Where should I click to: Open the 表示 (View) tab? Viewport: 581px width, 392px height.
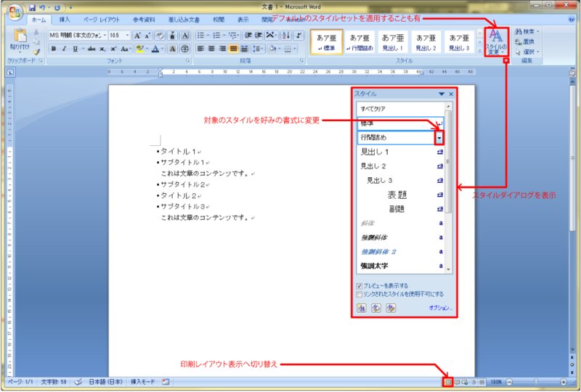coord(243,20)
